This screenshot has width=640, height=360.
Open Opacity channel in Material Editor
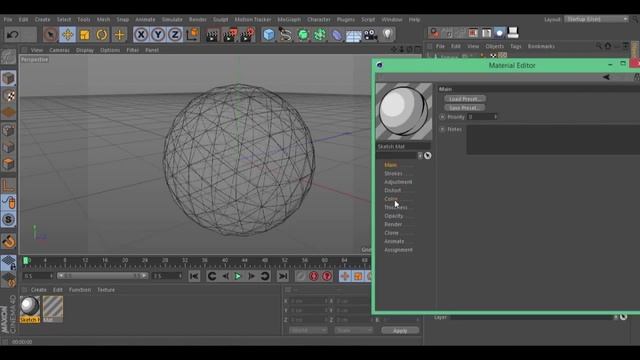[x=393, y=216]
